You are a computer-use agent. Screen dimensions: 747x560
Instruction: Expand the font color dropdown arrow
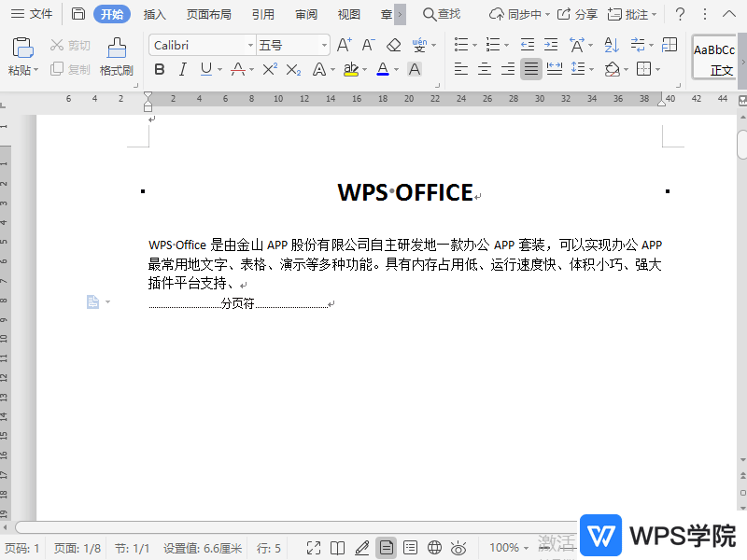(397, 70)
